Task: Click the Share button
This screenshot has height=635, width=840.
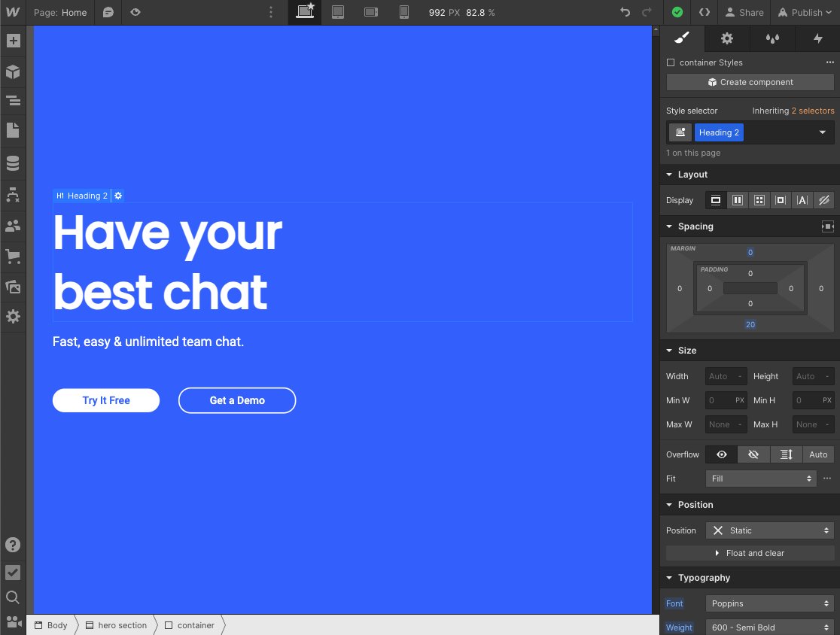Action: point(744,12)
